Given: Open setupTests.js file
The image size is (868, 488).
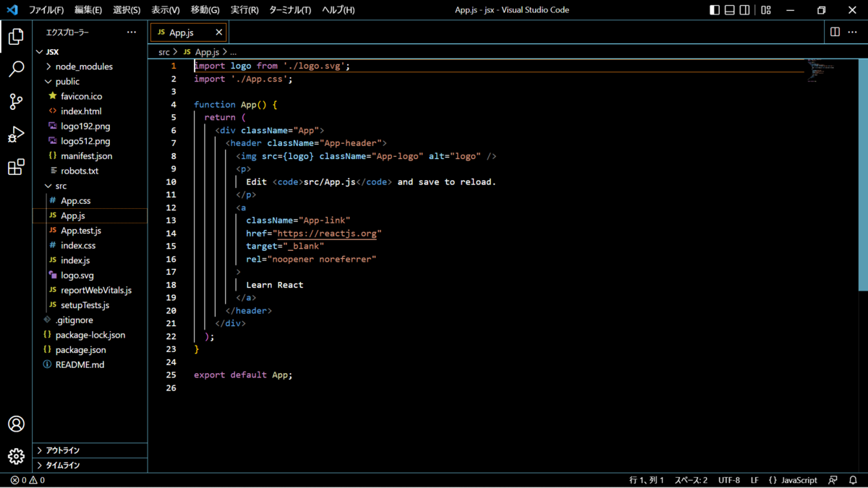Looking at the screenshot, I should (x=90, y=305).
